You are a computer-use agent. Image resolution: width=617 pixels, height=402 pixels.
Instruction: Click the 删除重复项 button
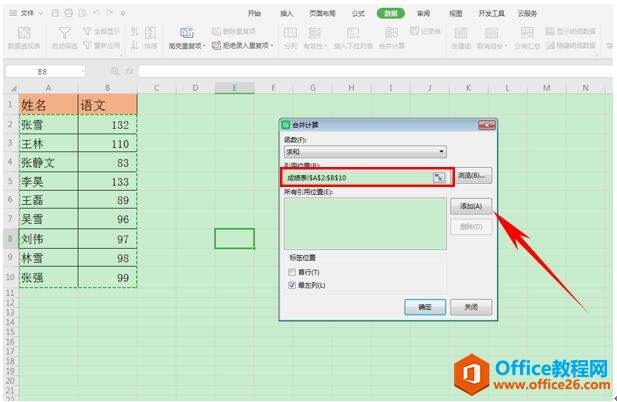[234, 31]
